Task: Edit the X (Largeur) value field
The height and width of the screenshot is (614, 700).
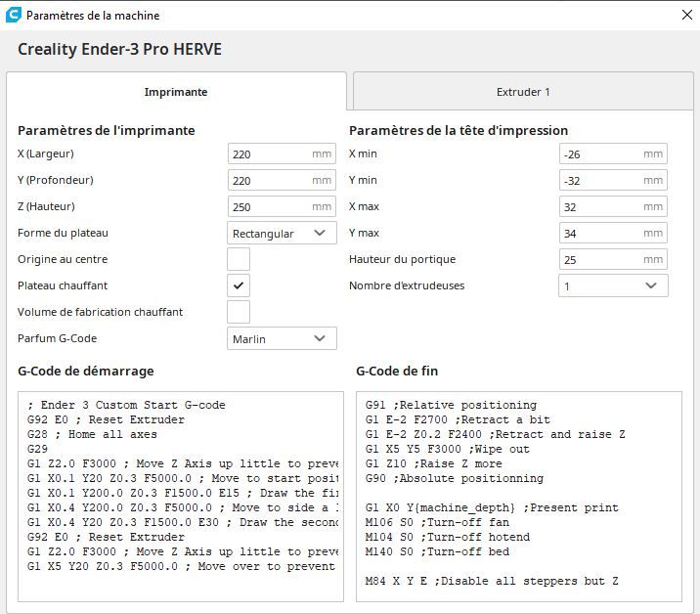Action: tap(282, 154)
